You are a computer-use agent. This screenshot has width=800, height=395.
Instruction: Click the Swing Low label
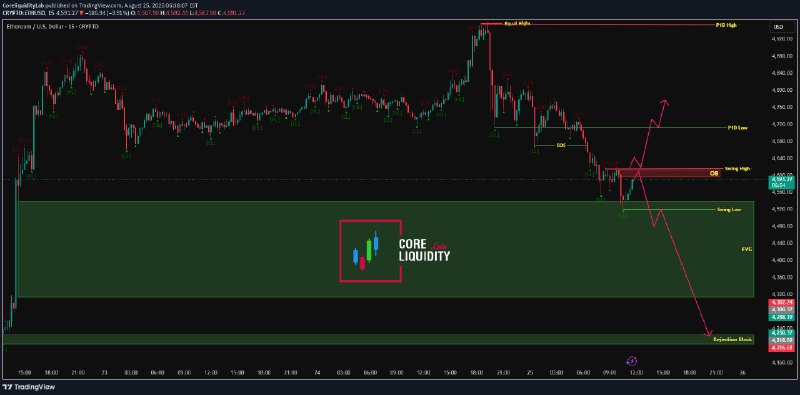[x=729, y=210]
